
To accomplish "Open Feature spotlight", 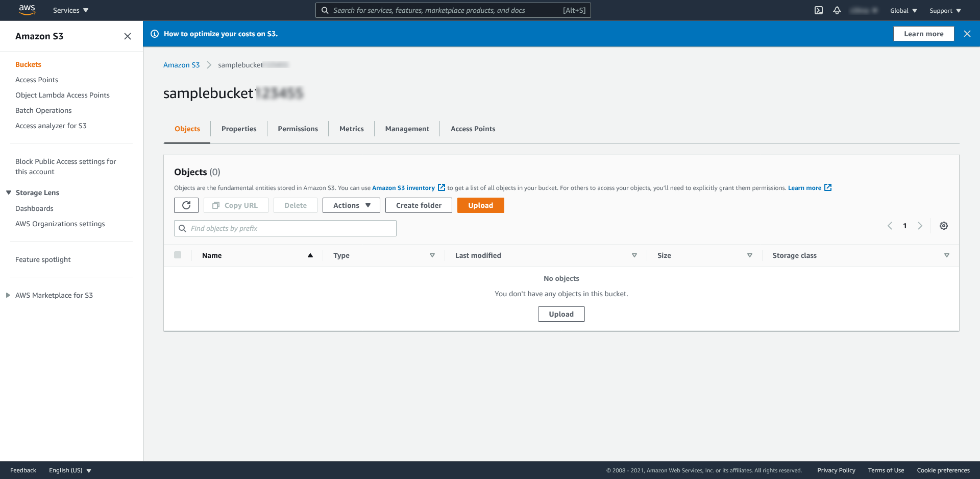I will tap(43, 259).
